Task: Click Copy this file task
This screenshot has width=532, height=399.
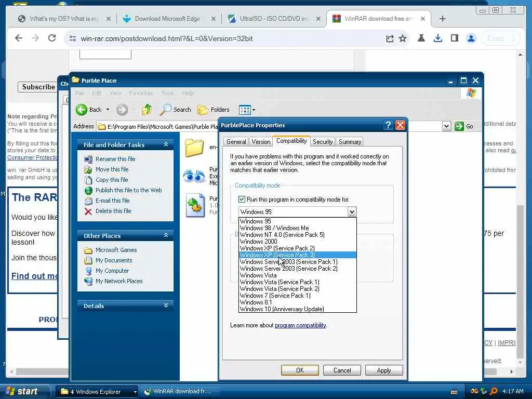Action: 112,179
